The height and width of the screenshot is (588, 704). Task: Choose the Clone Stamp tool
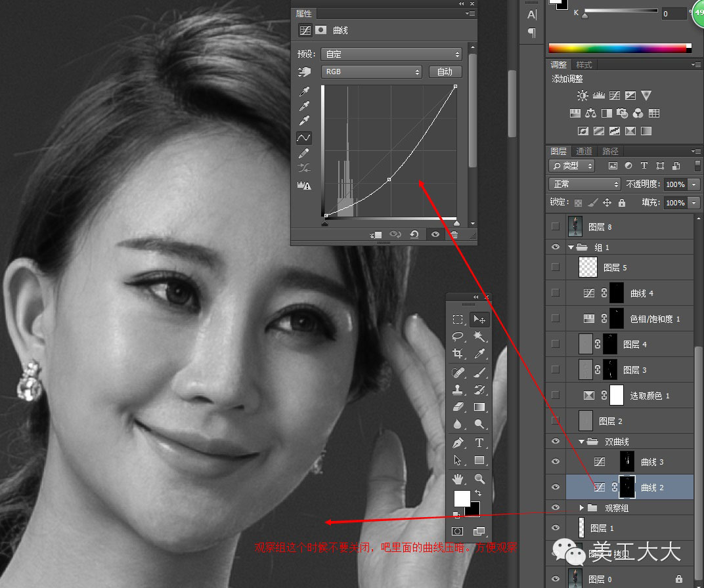(x=458, y=389)
